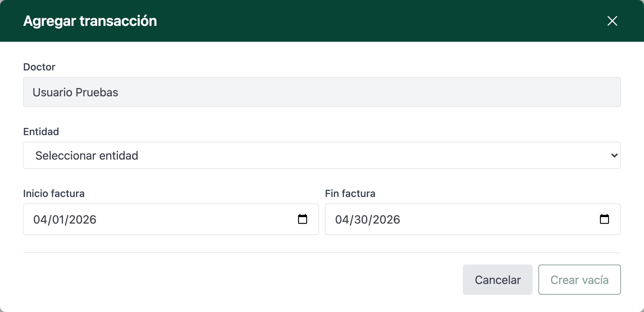Screen dimensions: 644x312
Task: Select month segment 04 in Inicio factura
Action: click(x=40, y=220)
